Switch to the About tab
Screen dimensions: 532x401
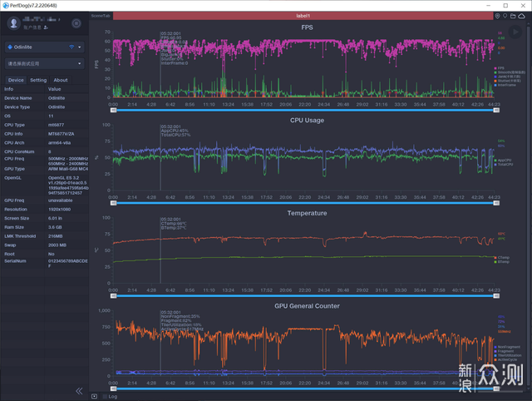pyautogui.click(x=61, y=80)
